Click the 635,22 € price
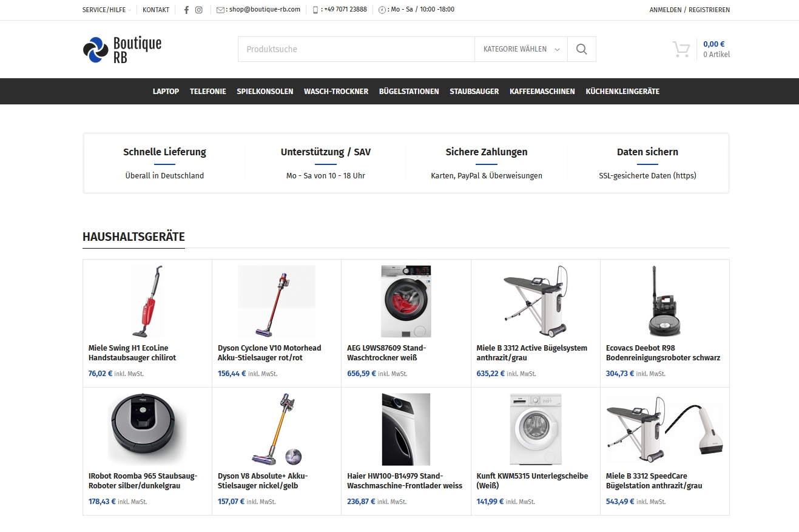 (491, 374)
